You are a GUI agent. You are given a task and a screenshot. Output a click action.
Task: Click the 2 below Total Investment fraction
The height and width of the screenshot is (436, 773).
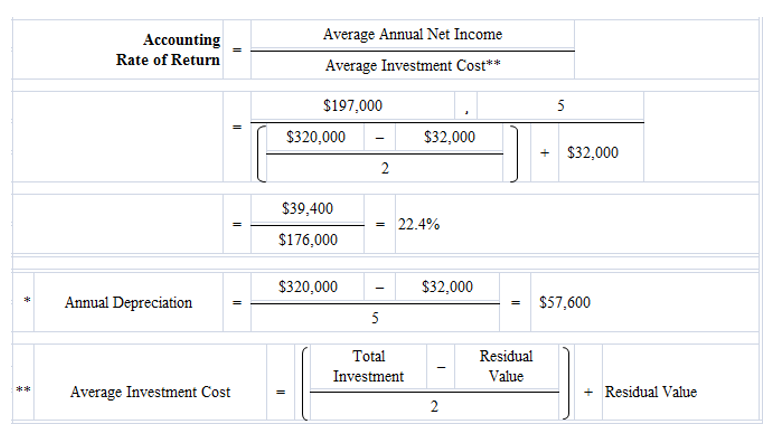[434, 408]
